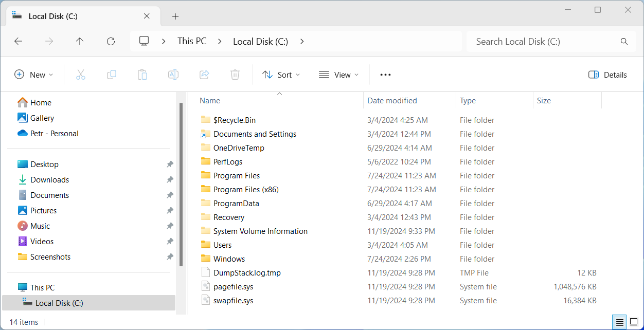Open a new tab with the plus button
This screenshot has width=644, height=330.
175,16
